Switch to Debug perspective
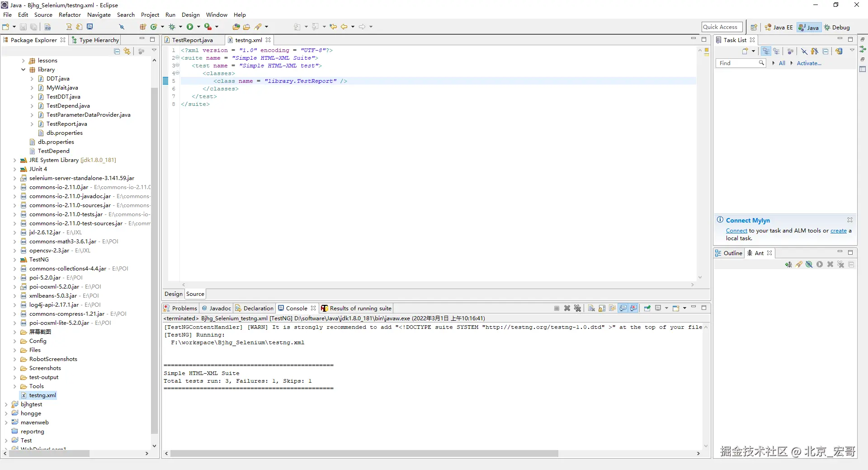 837,27
